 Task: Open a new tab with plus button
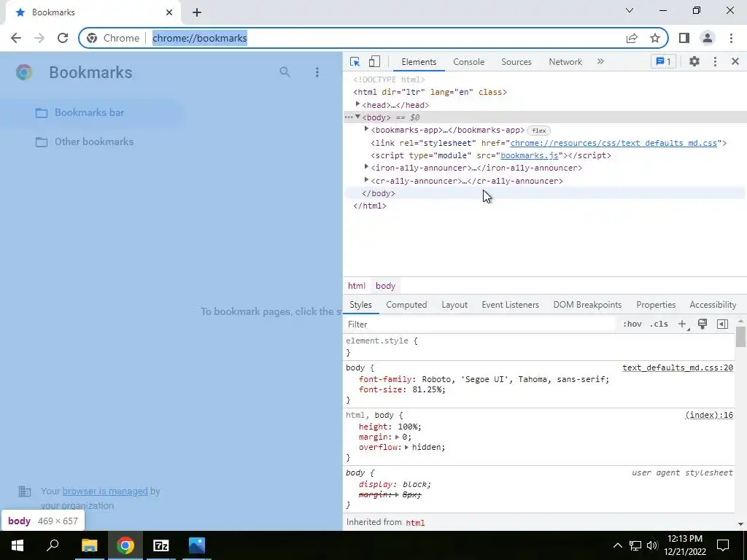point(197,12)
